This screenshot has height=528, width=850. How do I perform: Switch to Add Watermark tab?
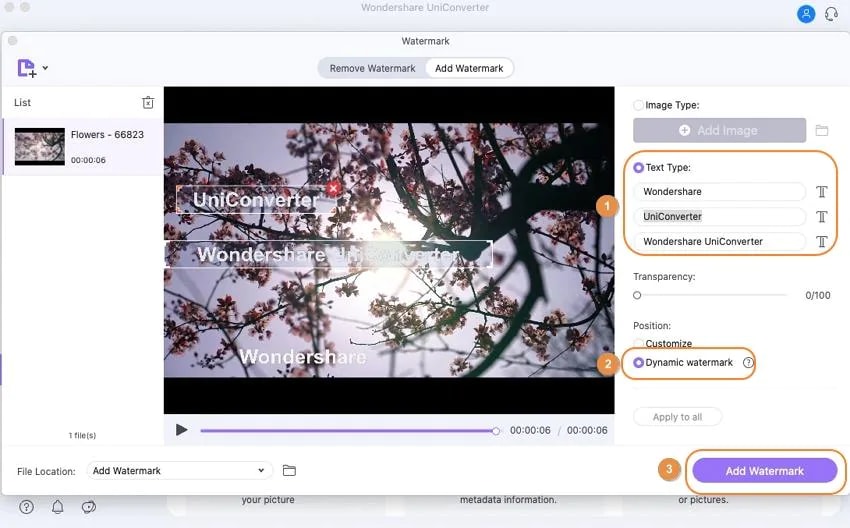(469, 68)
